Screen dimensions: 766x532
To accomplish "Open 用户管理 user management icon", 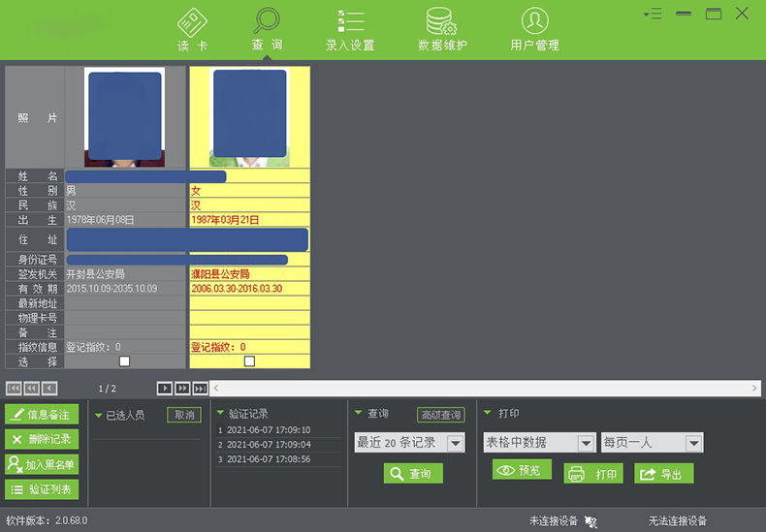I will (x=534, y=22).
